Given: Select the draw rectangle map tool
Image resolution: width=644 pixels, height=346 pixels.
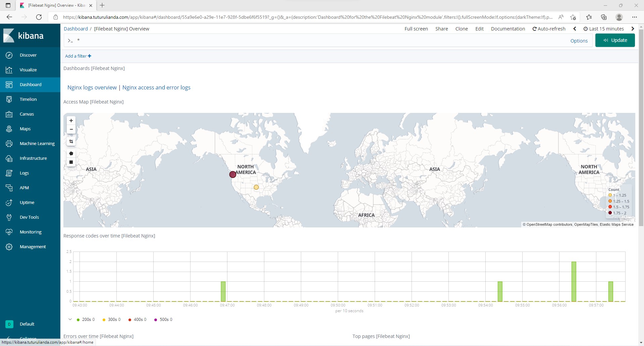Looking at the screenshot, I should click(71, 162).
